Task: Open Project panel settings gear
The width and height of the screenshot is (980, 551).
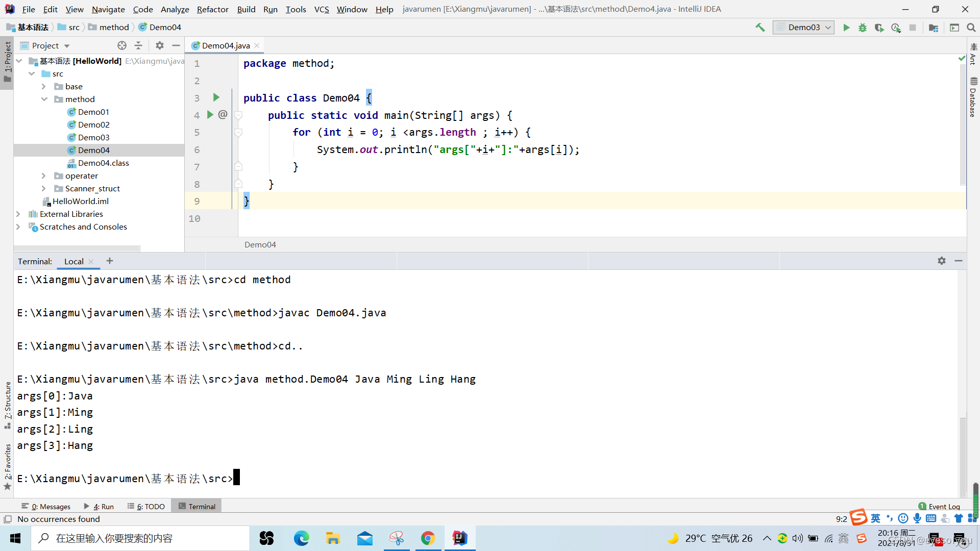Action: [160, 45]
